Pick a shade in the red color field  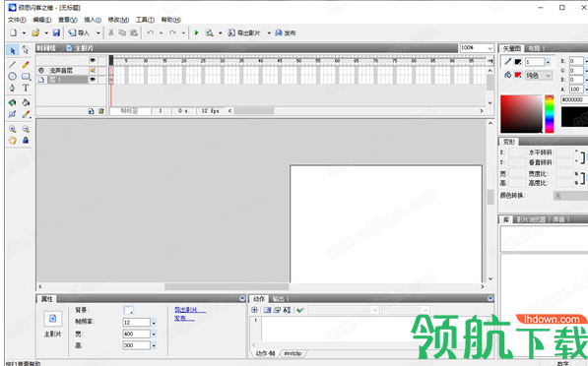pos(521,114)
